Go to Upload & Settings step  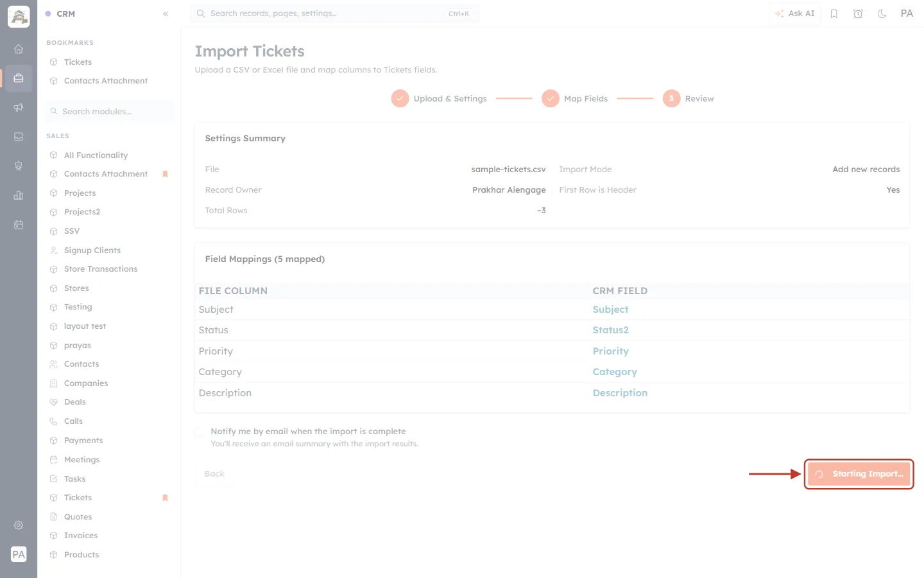click(x=439, y=98)
